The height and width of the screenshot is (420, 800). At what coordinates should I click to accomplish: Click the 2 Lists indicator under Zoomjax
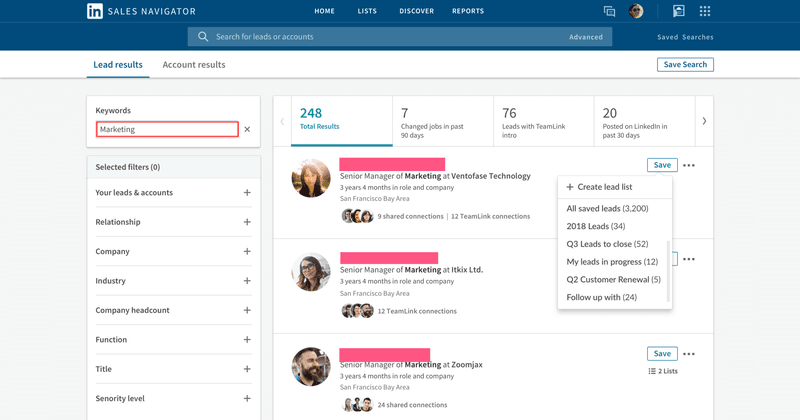663,371
